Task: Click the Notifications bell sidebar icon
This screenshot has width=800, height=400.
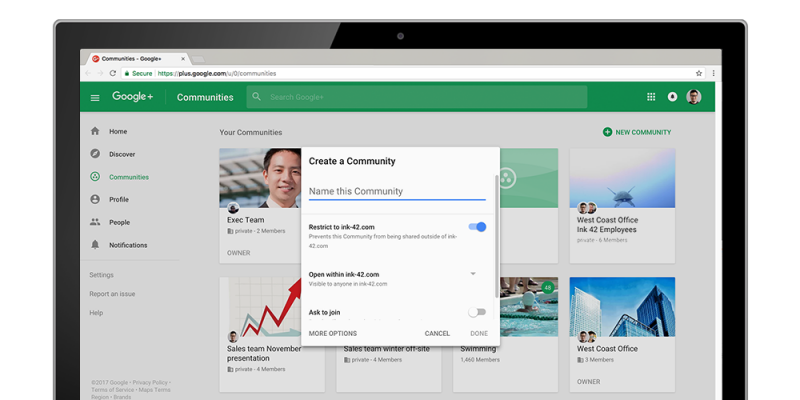Action: pos(95,245)
